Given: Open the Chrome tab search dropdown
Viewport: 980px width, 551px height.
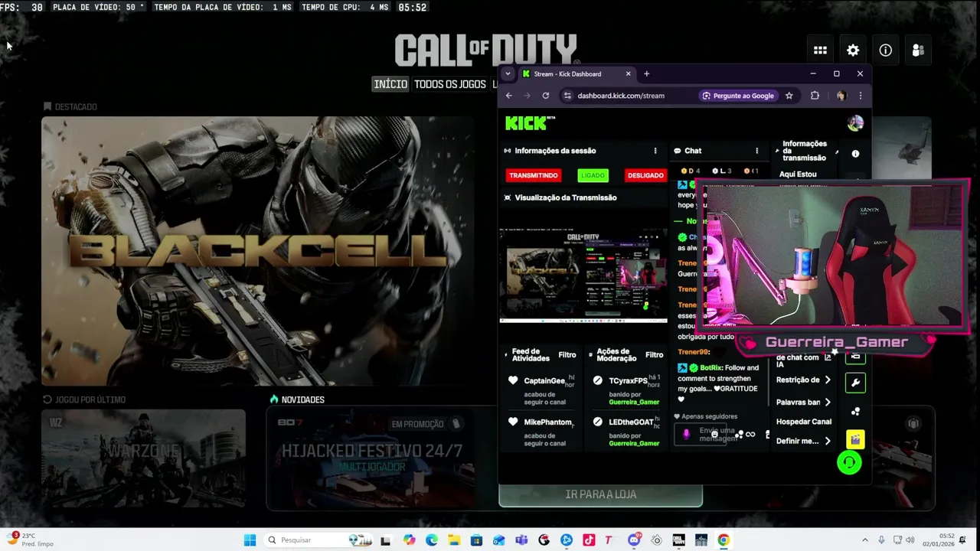Looking at the screenshot, I should pos(508,74).
